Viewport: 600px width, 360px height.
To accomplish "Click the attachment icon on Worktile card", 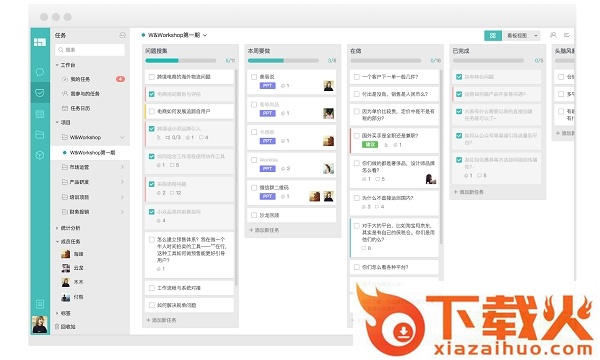I will (283, 169).
